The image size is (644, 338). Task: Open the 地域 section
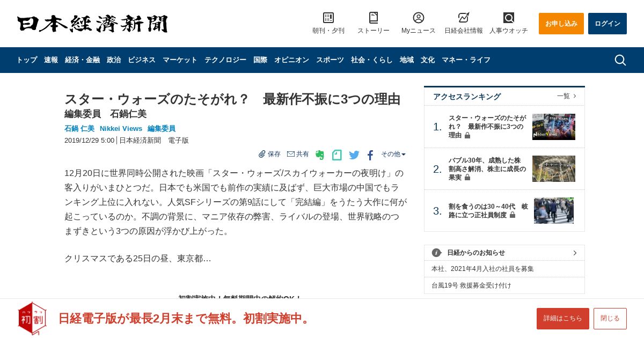407,60
